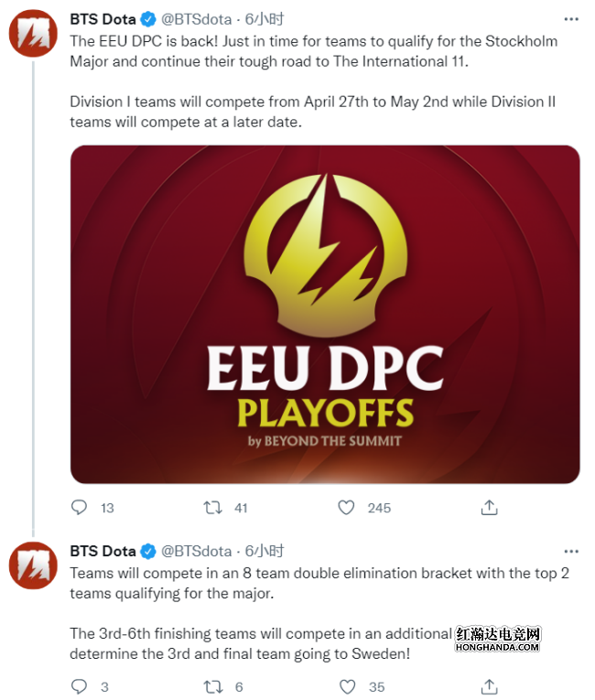
Task: Share the second tweet via share icon
Action: click(489, 686)
